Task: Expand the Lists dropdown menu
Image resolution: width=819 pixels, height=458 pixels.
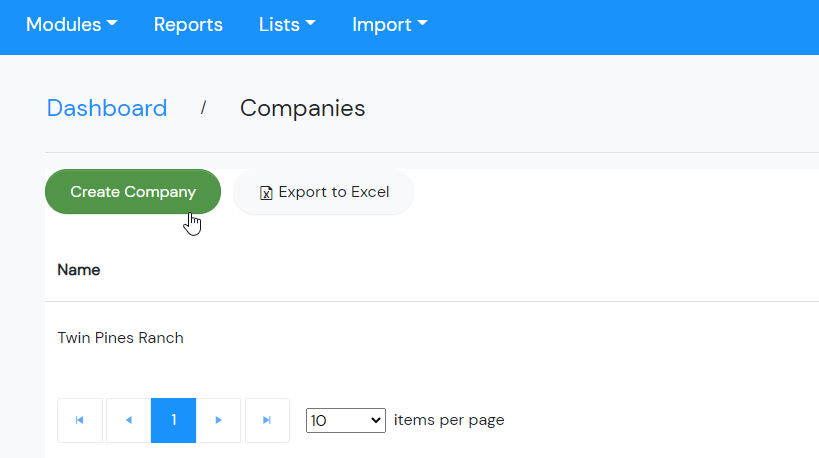Action: [x=287, y=25]
